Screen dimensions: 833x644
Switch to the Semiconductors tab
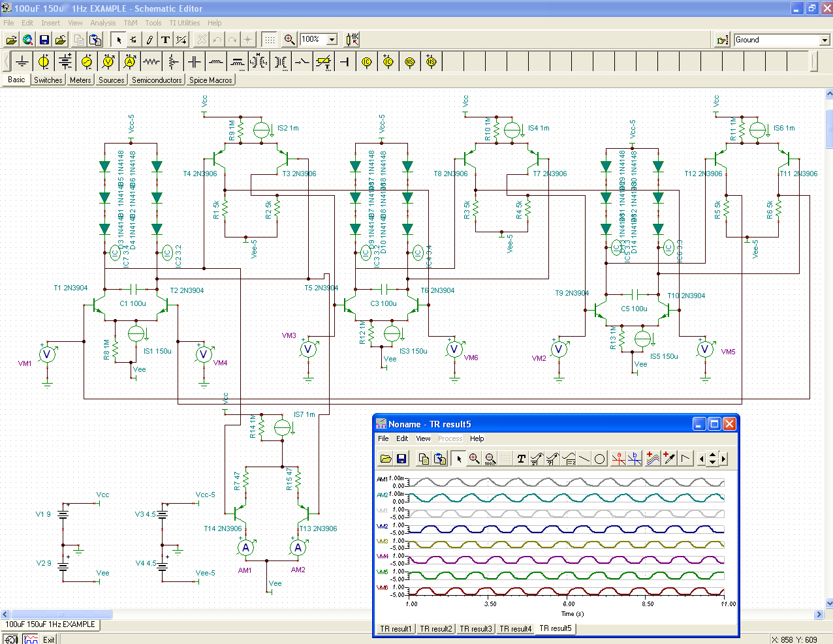point(157,80)
